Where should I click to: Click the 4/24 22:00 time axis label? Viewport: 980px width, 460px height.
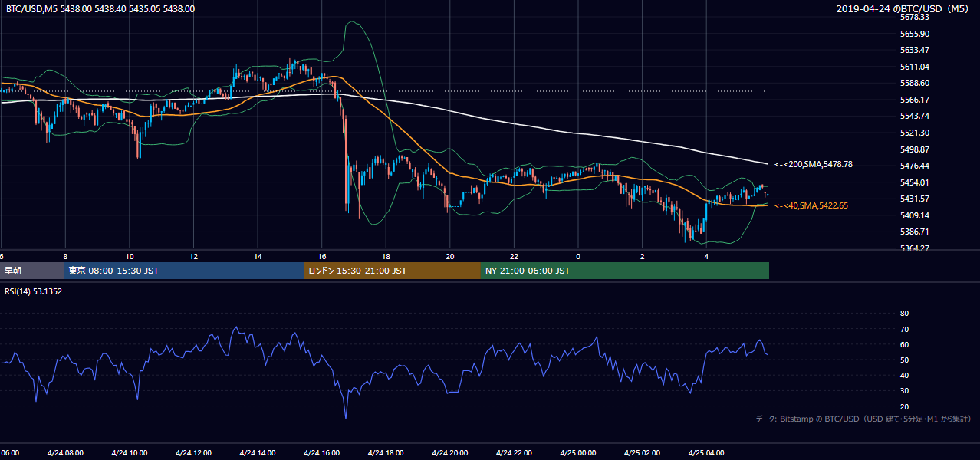click(515, 453)
